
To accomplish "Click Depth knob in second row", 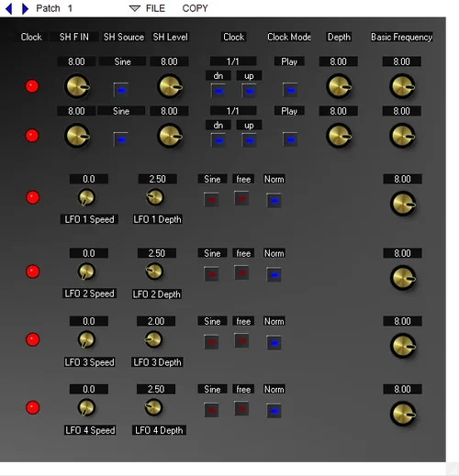I will point(339,136).
